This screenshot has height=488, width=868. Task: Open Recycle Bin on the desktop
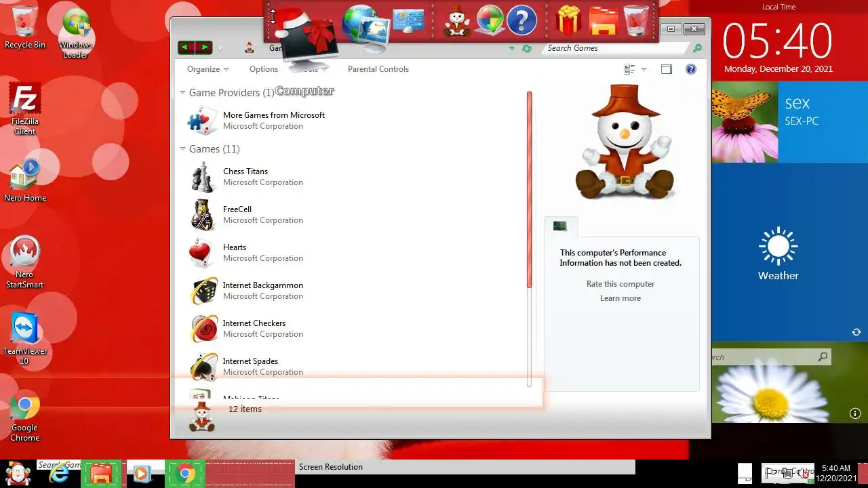[x=25, y=27]
